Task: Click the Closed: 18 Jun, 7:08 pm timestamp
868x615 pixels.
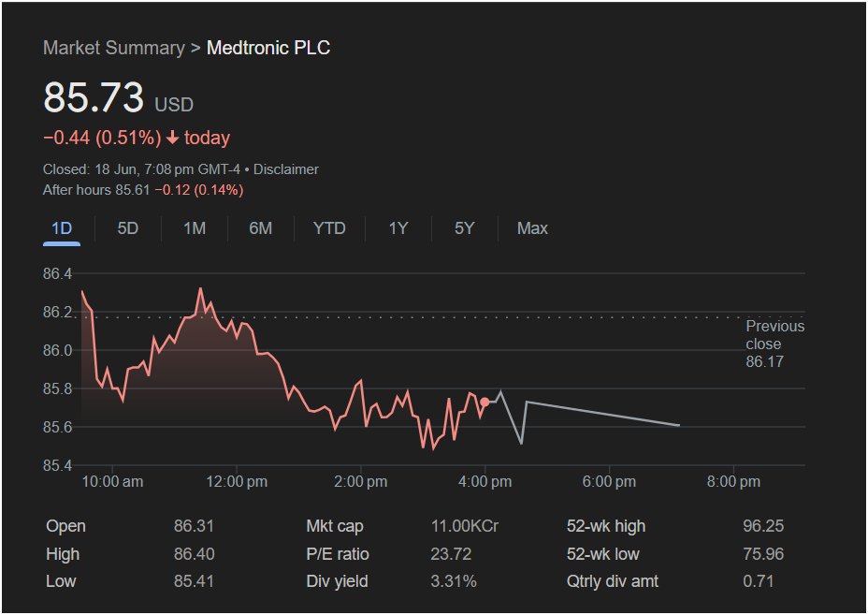Action: [x=142, y=169]
